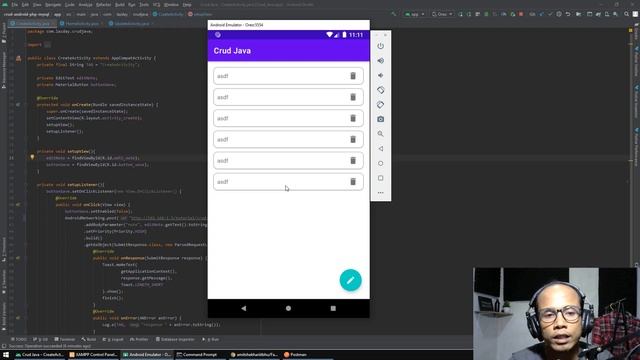This screenshot has width=640, height=360.
Task: Open the Build tool window tab
Action: pyautogui.click(x=89, y=339)
